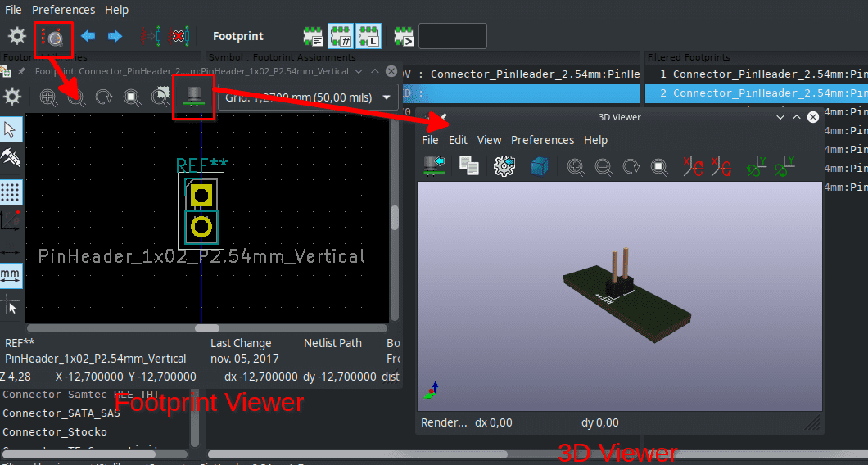
Task: Toggle grid display in Footprint Viewer
Action: [11, 192]
